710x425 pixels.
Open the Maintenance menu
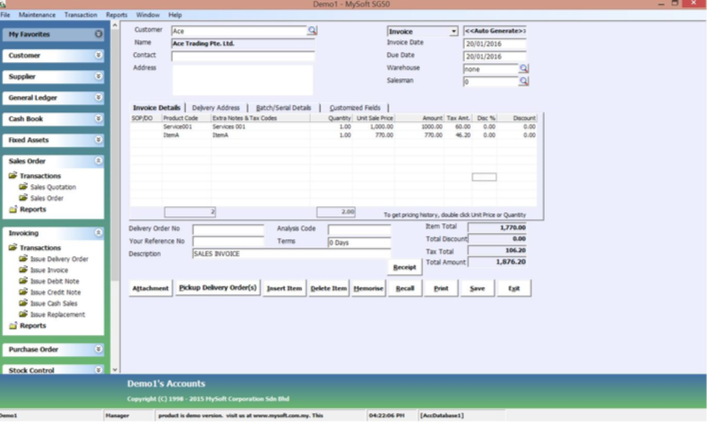(37, 15)
